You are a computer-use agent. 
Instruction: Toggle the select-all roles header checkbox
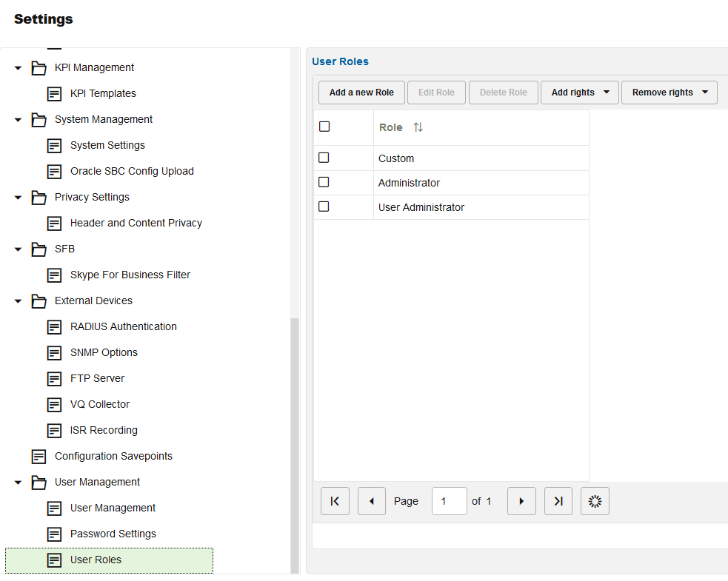pos(324,127)
